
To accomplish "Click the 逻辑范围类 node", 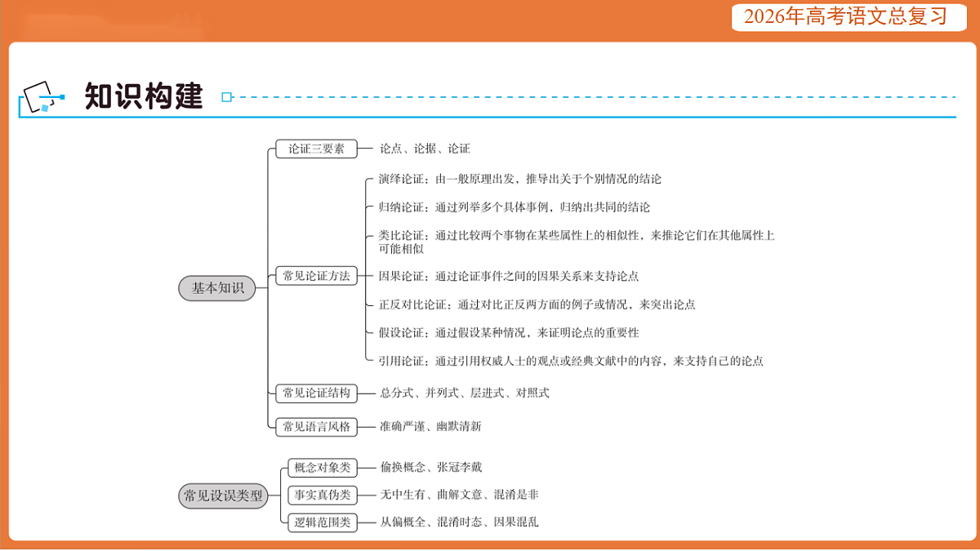I will click(322, 522).
